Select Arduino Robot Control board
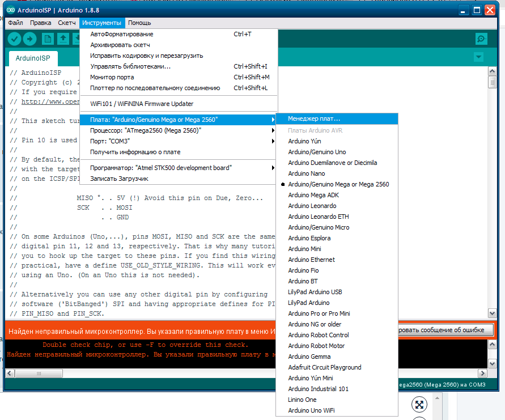Image resolution: width=505 pixels, height=420 pixels. point(337,335)
